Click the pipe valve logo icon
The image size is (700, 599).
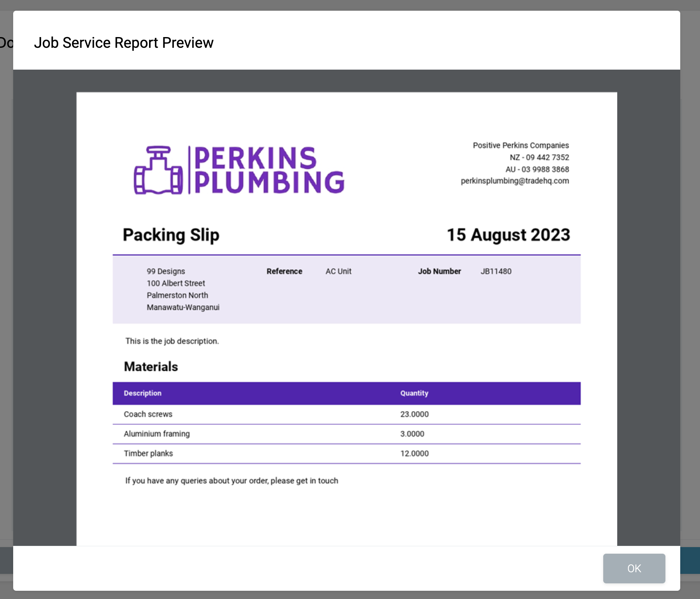[x=158, y=170]
